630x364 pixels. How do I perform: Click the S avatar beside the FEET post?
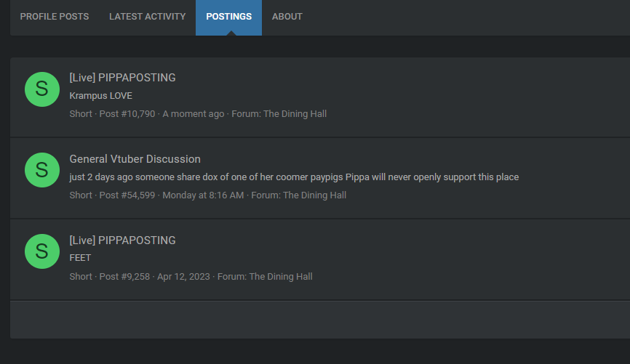pyautogui.click(x=42, y=251)
